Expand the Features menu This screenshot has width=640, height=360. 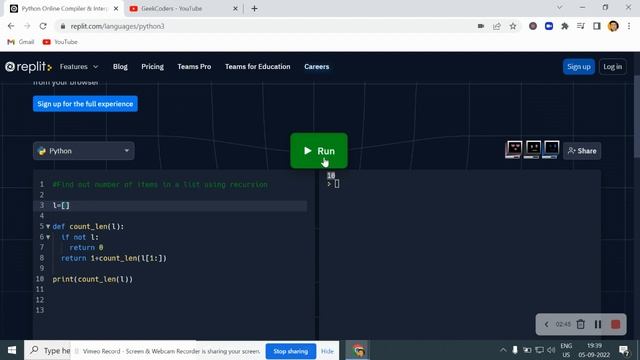(x=79, y=67)
